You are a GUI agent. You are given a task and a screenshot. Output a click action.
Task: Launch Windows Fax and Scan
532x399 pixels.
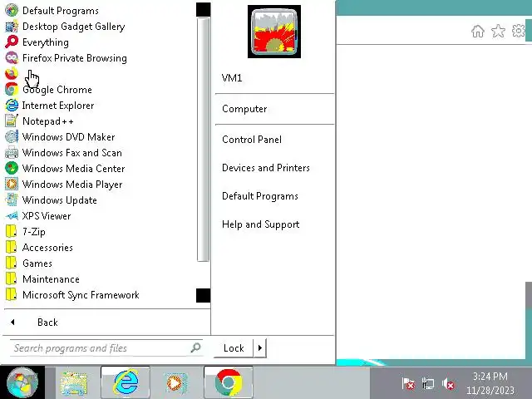[x=63, y=153]
